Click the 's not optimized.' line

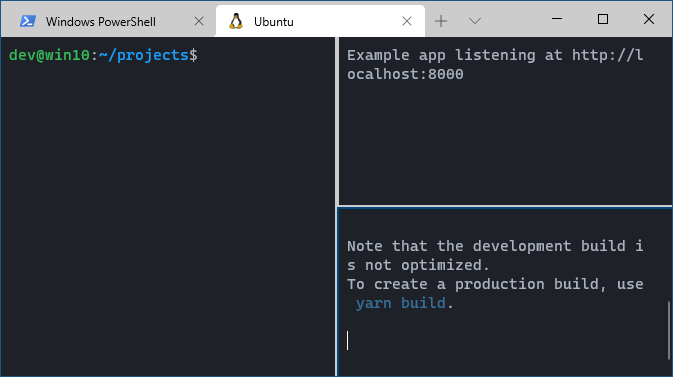coord(418,265)
